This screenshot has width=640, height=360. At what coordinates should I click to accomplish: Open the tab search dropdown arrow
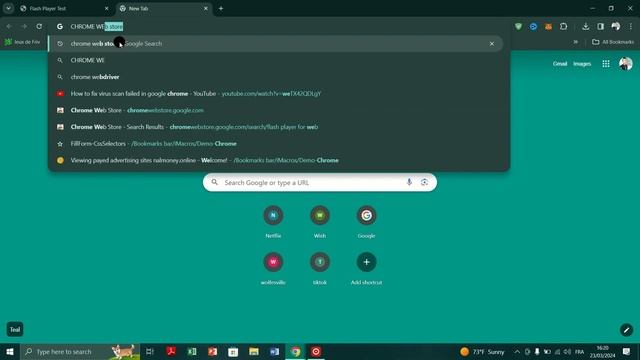click(x=8, y=8)
